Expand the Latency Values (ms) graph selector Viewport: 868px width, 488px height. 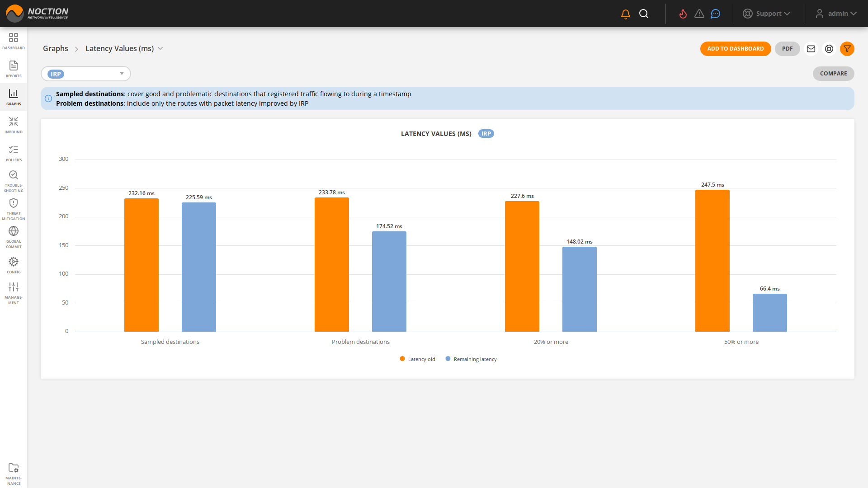click(160, 48)
